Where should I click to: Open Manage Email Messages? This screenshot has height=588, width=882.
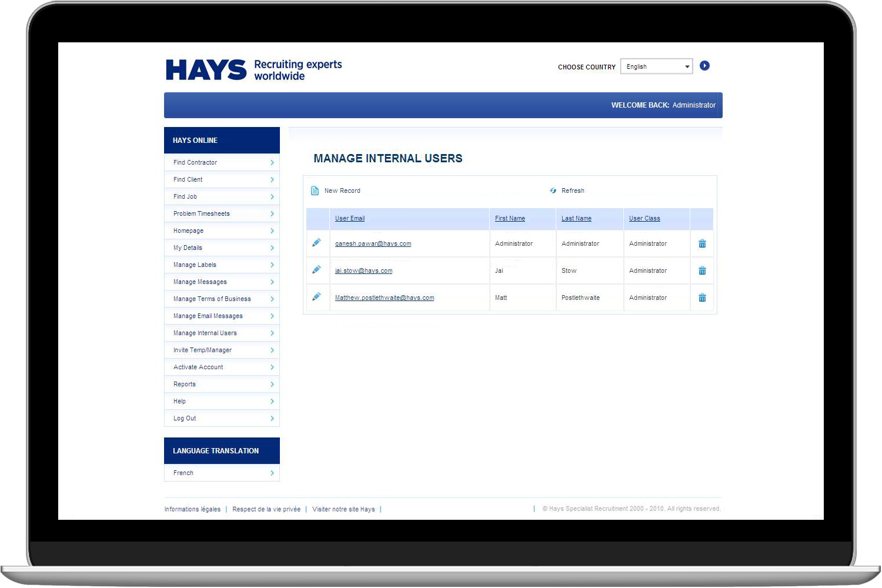(x=222, y=316)
